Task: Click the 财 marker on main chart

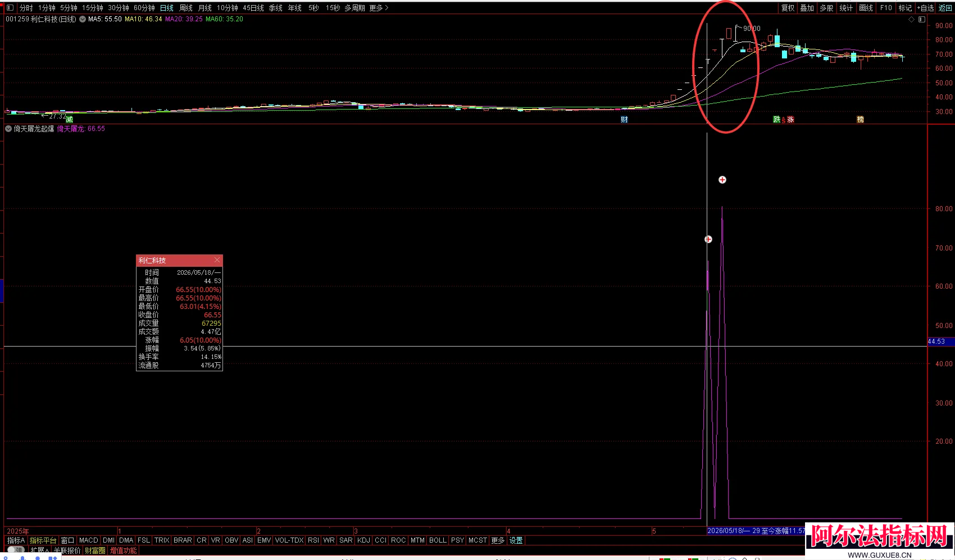Action: pos(624,120)
